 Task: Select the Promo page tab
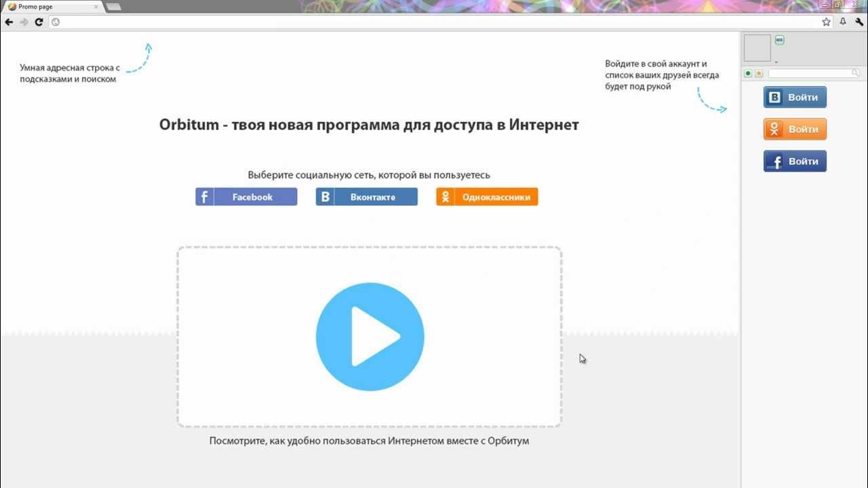tap(54, 7)
